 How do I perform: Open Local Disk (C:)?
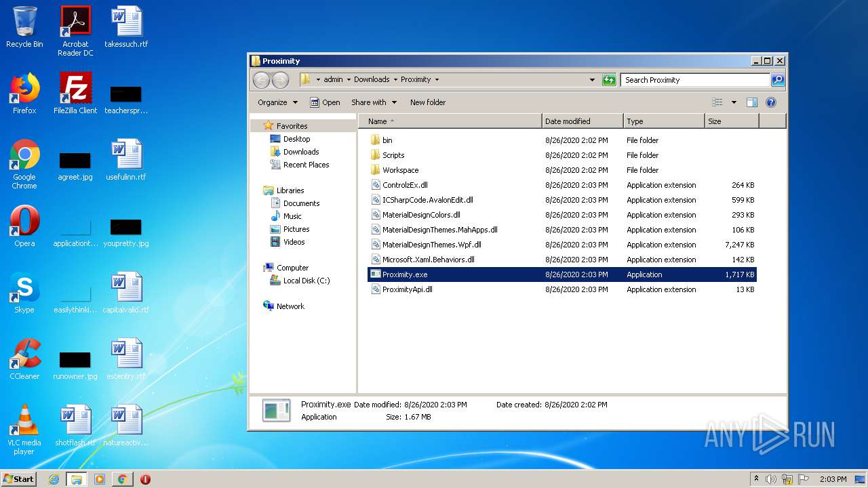tap(300, 281)
